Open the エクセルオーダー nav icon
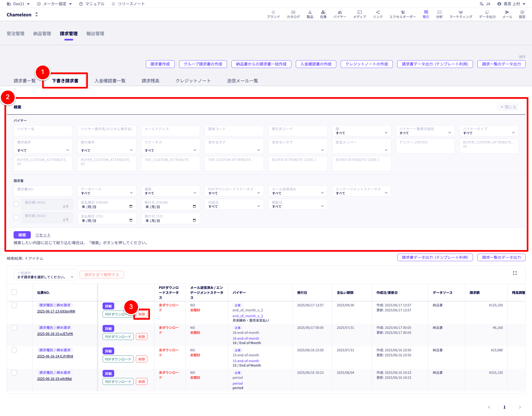532x416 pixels. 403,14
